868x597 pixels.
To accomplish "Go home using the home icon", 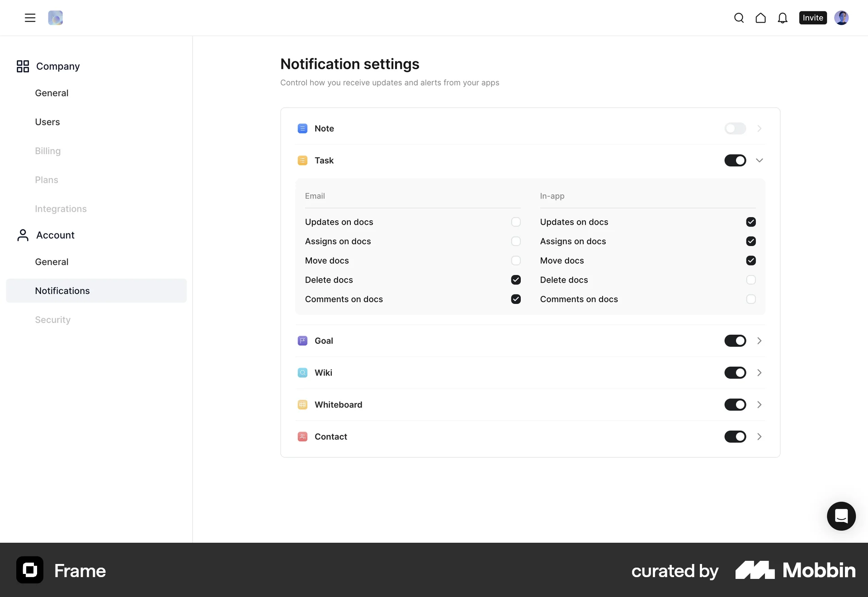I will click(761, 18).
